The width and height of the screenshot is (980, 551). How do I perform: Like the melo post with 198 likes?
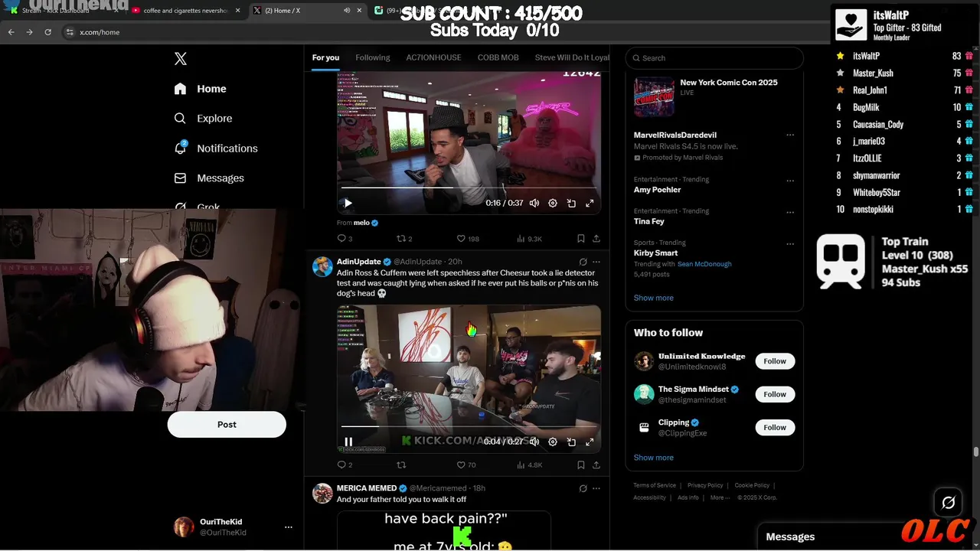tap(468, 239)
